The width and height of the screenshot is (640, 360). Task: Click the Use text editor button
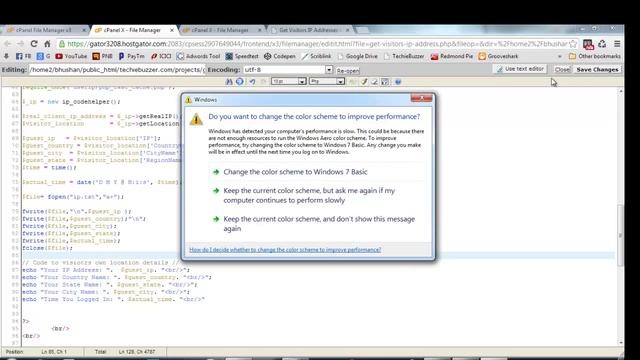(520, 69)
